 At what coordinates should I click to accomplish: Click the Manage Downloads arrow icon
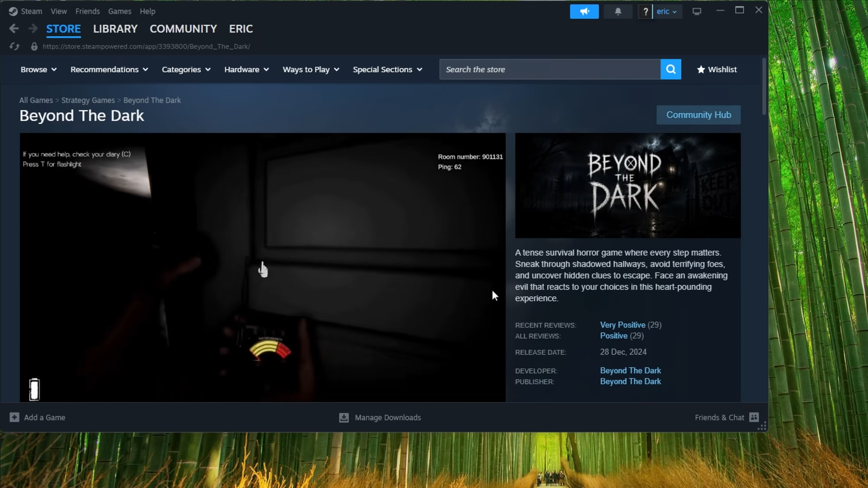[344, 418]
